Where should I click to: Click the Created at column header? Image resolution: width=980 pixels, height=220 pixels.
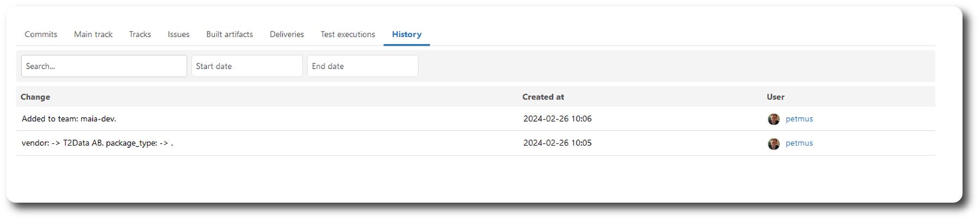tap(543, 97)
